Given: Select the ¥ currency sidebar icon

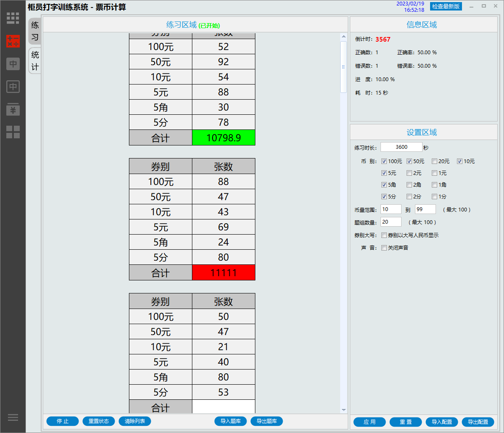Looking at the screenshot, I should (x=13, y=109).
